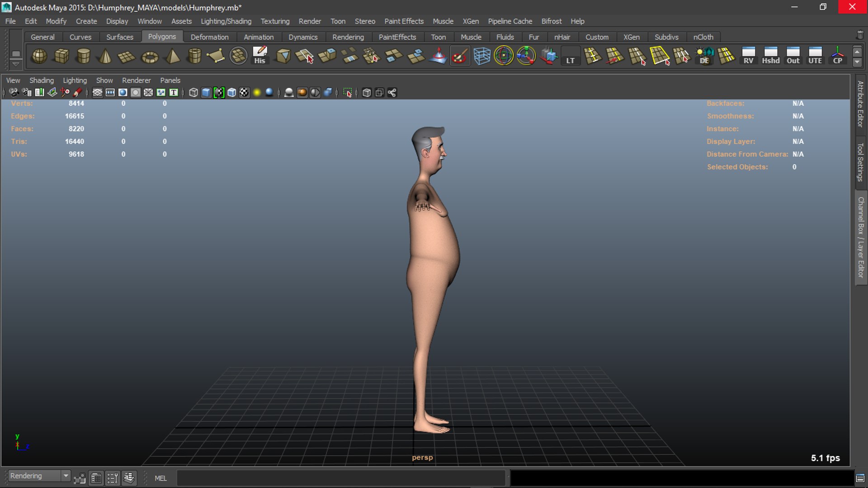
Task: Open the Pipeline Cache menu
Action: pos(510,21)
